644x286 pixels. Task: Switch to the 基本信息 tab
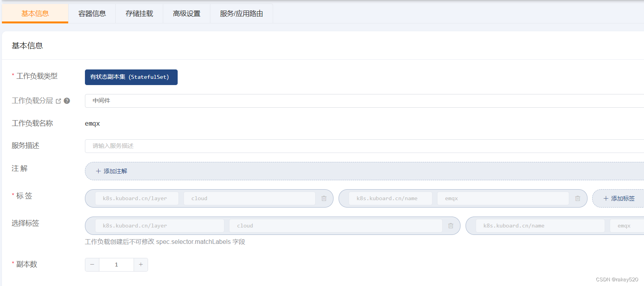pyautogui.click(x=35, y=14)
